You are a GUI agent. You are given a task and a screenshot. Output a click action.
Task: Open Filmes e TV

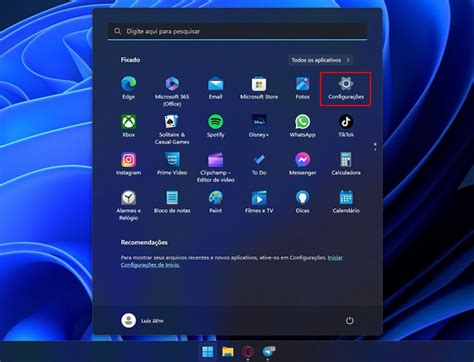(x=259, y=202)
